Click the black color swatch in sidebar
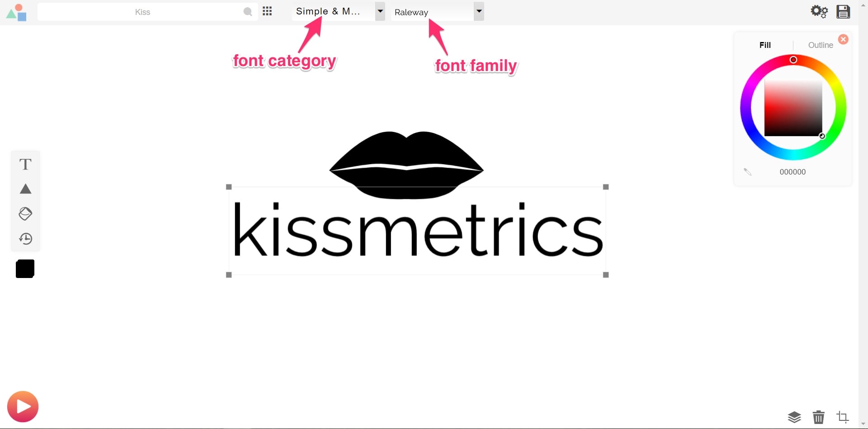The height and width of the screenshot is (429, 868). 25,268
